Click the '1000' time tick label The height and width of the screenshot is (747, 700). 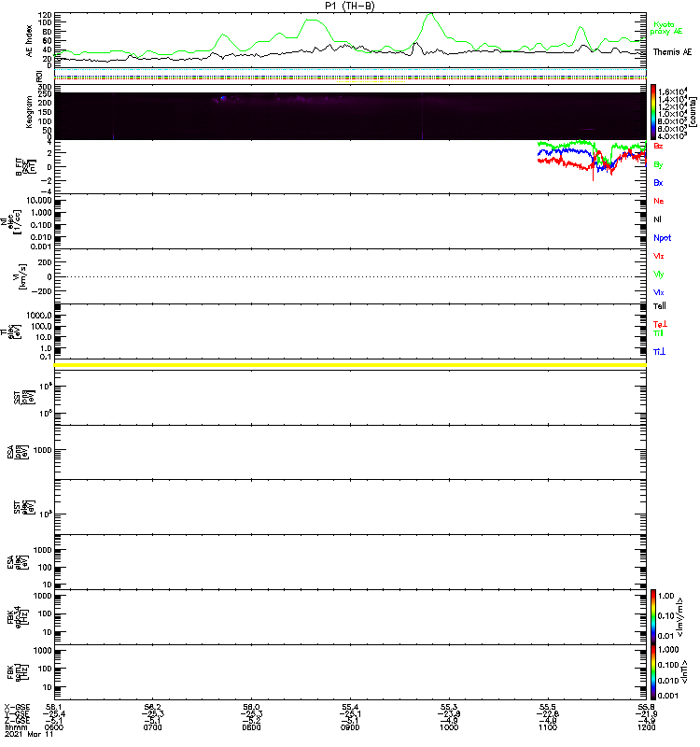[449, 727]
